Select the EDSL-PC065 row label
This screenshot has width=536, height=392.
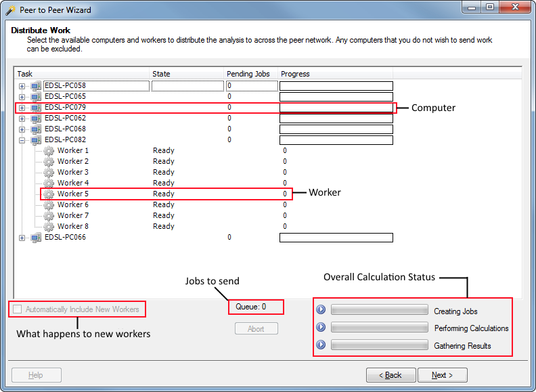coord(65,96)
